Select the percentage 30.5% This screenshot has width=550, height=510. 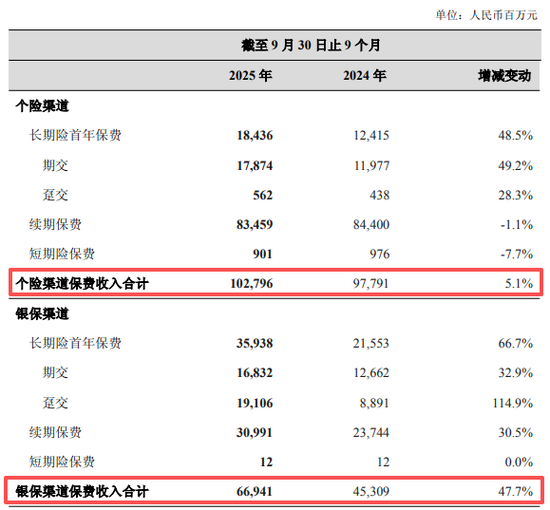[x=515, y=432]
